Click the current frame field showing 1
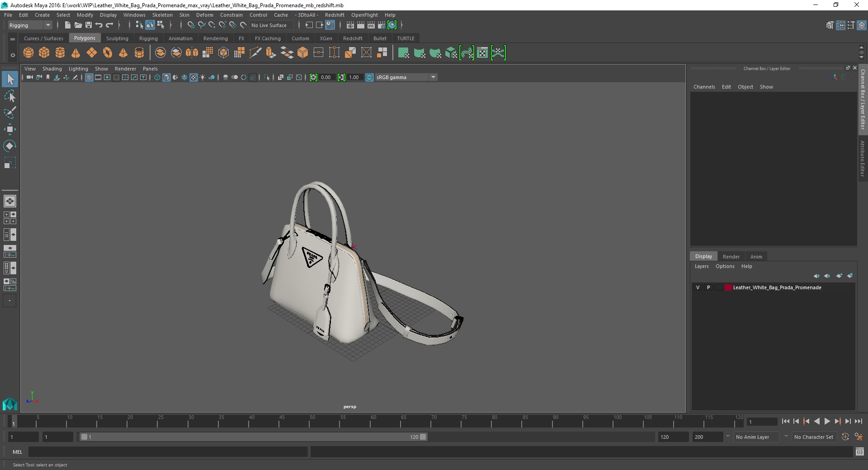 (x=762, y=422)
